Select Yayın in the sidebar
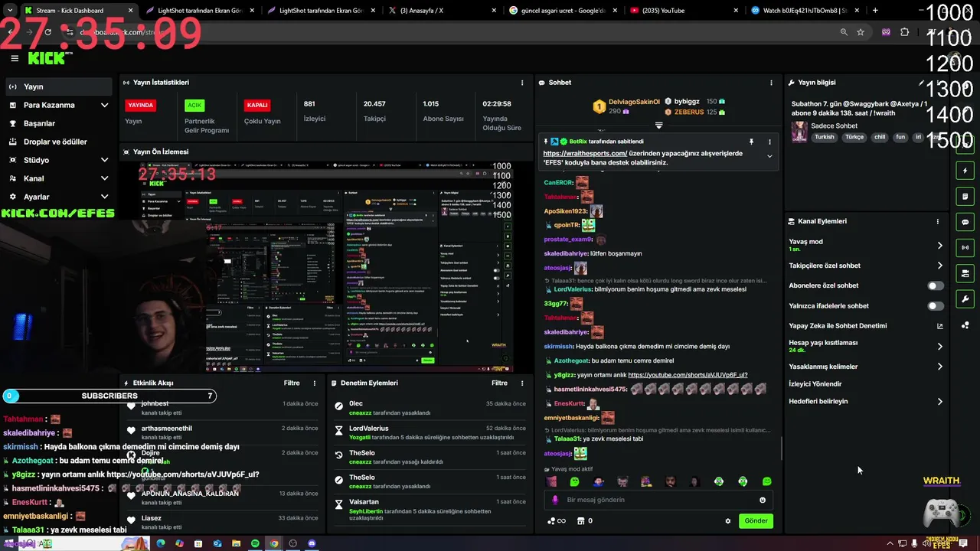Screen dimensions: 980x551 tap(58, 86)
